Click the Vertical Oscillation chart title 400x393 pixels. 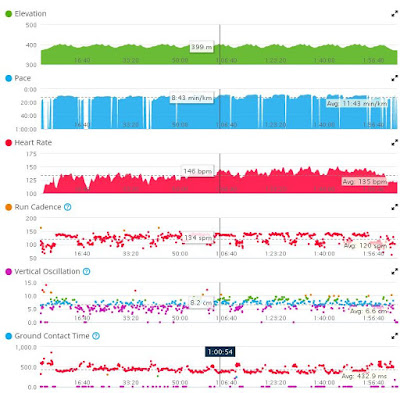(x=47, y=272)
